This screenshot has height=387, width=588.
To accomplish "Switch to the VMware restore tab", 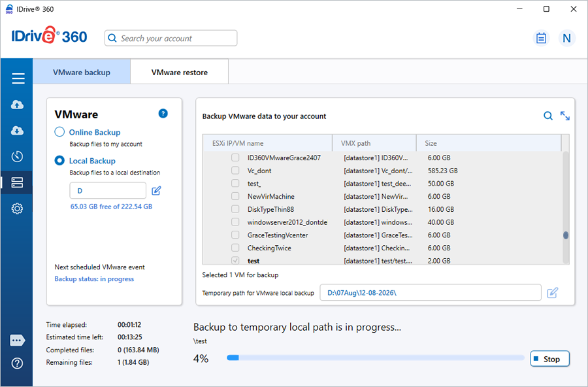I will (179, 72).
